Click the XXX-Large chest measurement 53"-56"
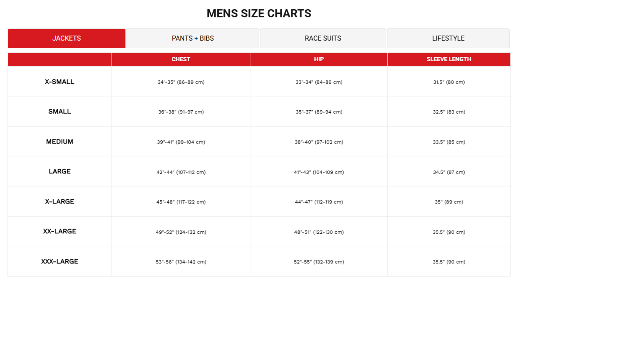Screen dimensions: 644x362 (181, 262)
